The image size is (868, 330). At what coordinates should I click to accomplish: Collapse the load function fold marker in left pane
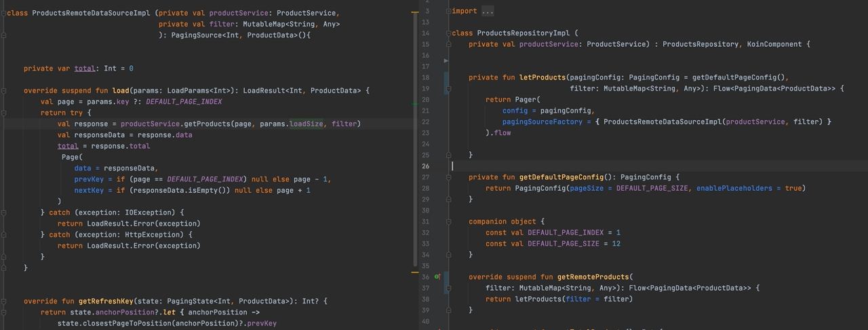pos(3,90)
